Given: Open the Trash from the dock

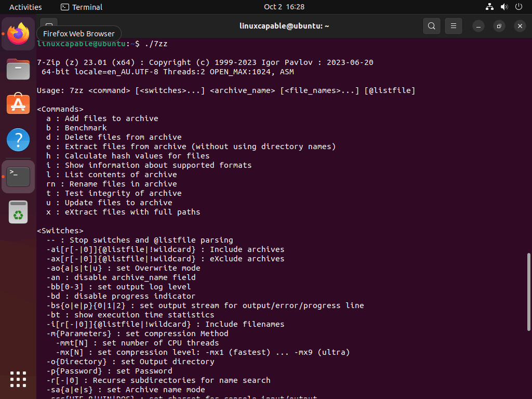Looking at the screenshot, I should (x=18, y=212).
